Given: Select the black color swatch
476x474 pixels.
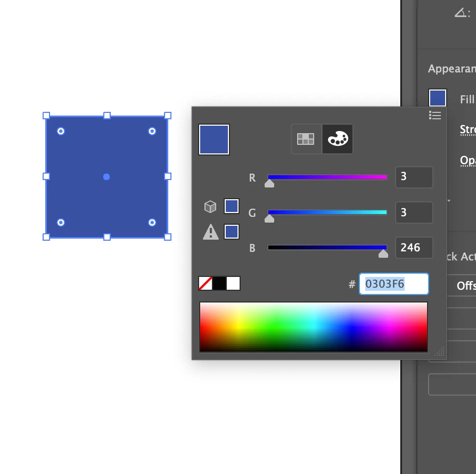Looking at the screenshot, I should click(x=220, y=283).
